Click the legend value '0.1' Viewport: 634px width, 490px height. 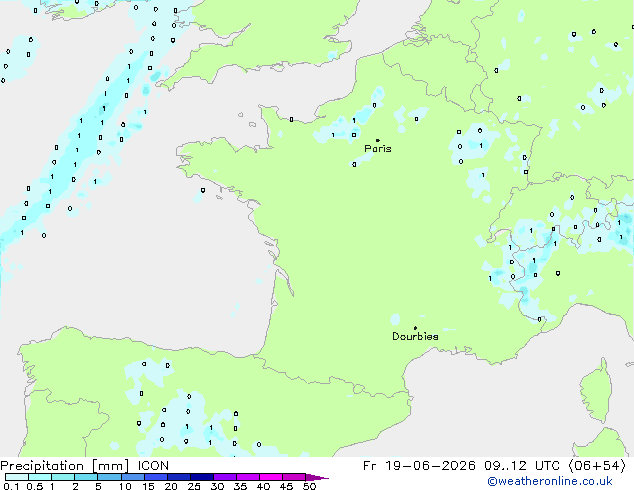click(x=11, y=486)
